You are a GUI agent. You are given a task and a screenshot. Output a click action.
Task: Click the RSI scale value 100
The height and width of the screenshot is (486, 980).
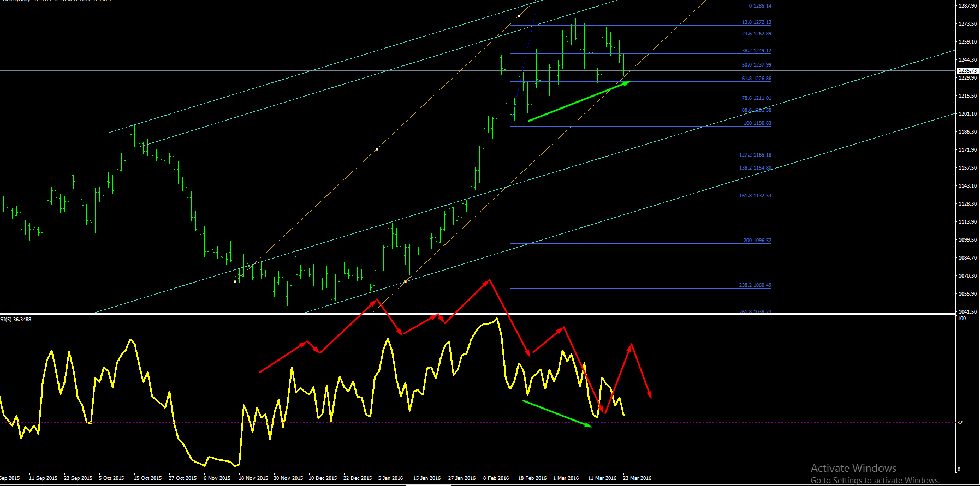(x=962, y=319)
